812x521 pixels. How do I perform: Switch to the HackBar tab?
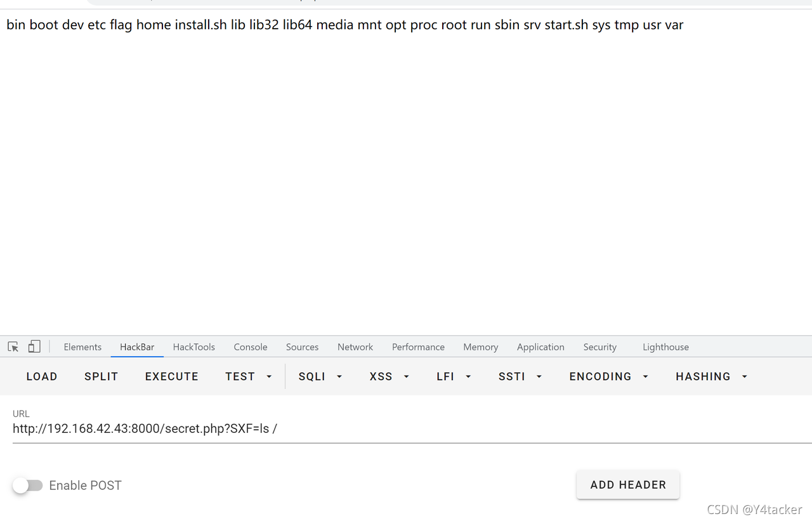tap(137, 347)
